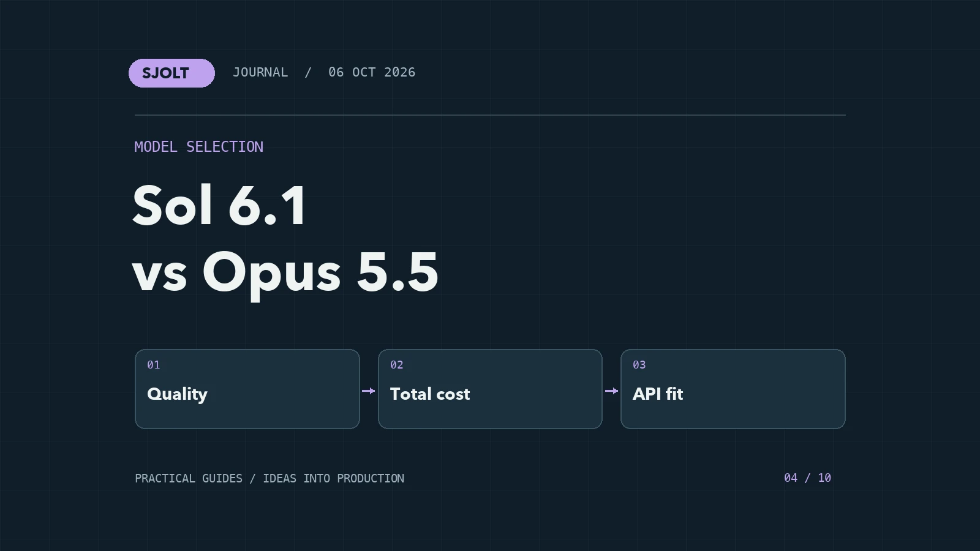The image size is (980, 551).
Task: Click the SJOLT logo badge
Action: pyautogui.click(x=171, y=73)
